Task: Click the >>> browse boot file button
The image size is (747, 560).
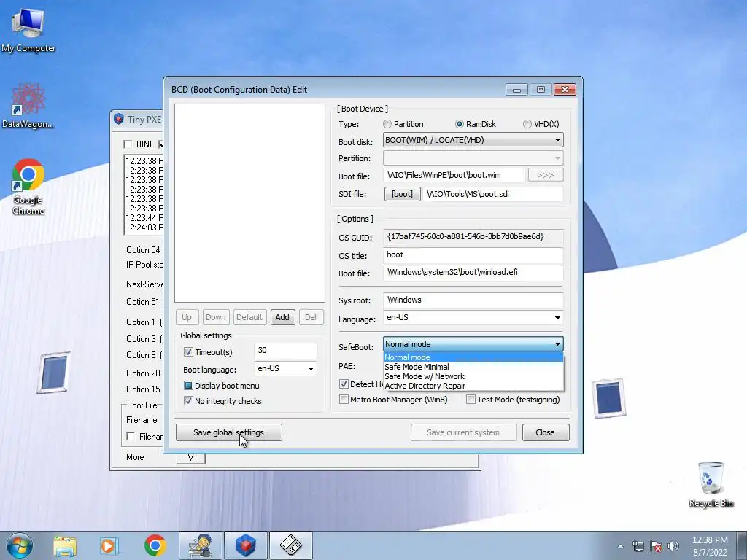Action: [546, 175]
